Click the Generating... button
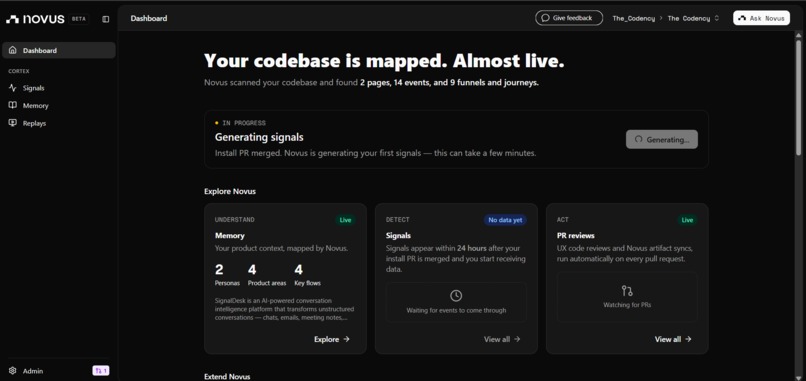Screen dimensions: 806x381 pos(662,139)
